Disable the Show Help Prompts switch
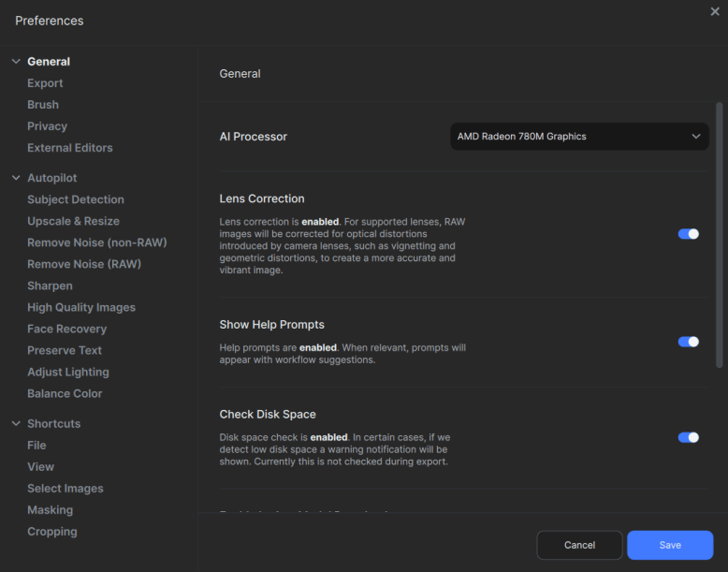The height and width of the screenshot is (572, 728). click(688, 342)
